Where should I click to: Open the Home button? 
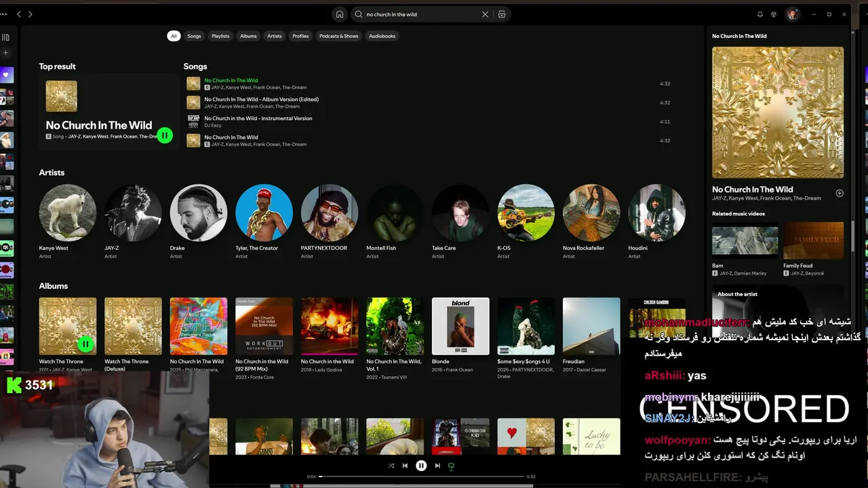click(340, 14)
